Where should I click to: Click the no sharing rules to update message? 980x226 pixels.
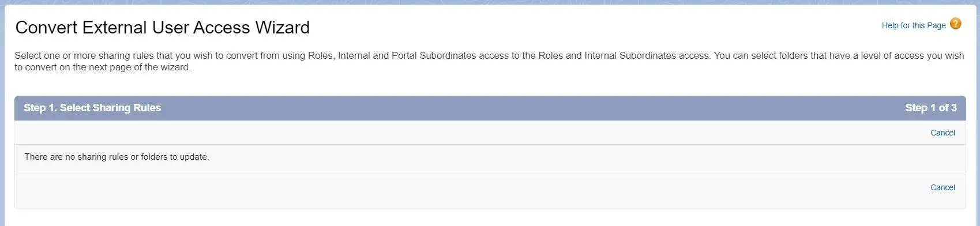point(117,157)
